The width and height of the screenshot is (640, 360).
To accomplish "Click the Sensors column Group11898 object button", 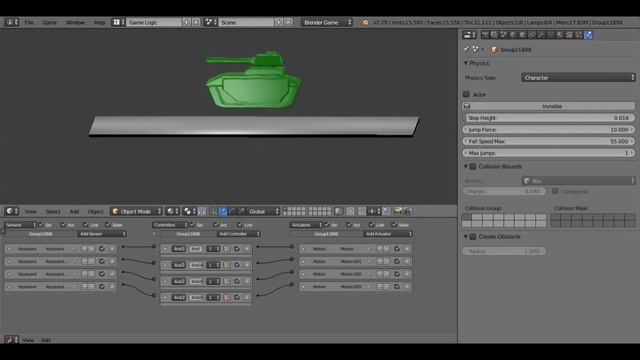I will tap(41, 234).
